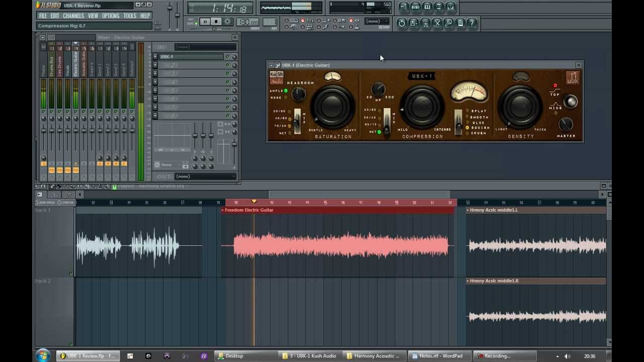Click the large Saturation knob
Viewport: 644px width, 362px height.
pyautogui.click(x=333, y=106)
